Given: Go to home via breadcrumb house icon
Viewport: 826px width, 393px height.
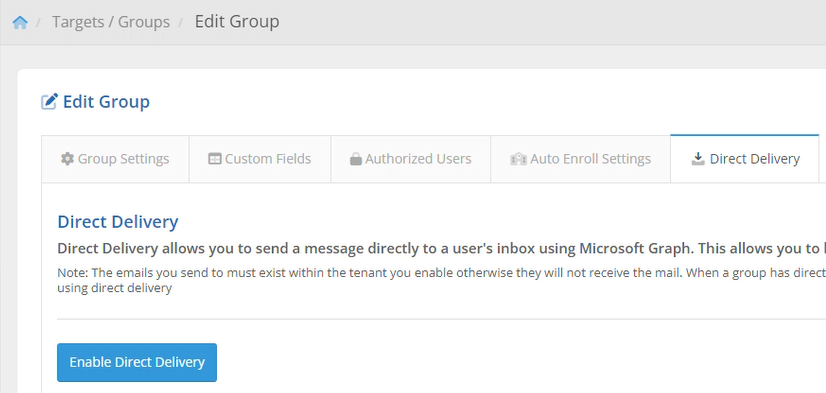Looking at the screenshot, I should tap(20, 22).
